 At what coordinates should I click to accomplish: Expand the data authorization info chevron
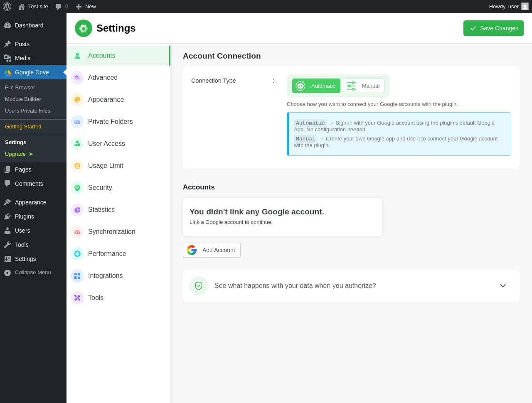pyautogui.click(x=503, y=286)
